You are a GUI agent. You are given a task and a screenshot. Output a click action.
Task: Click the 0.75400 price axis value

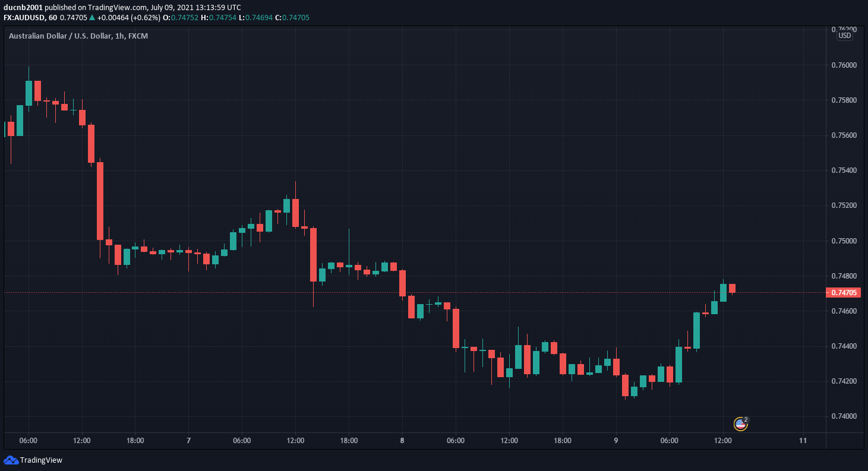pyautogui.click(x=844, y=170)
